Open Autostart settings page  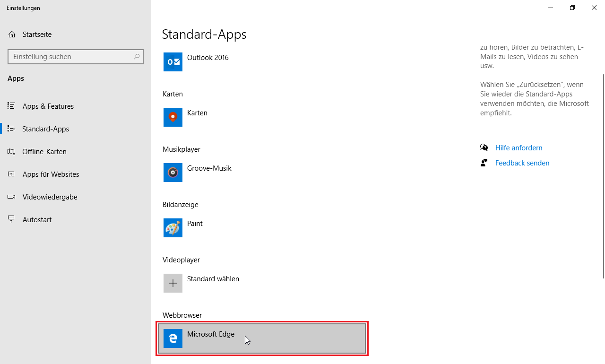[37, 220]
